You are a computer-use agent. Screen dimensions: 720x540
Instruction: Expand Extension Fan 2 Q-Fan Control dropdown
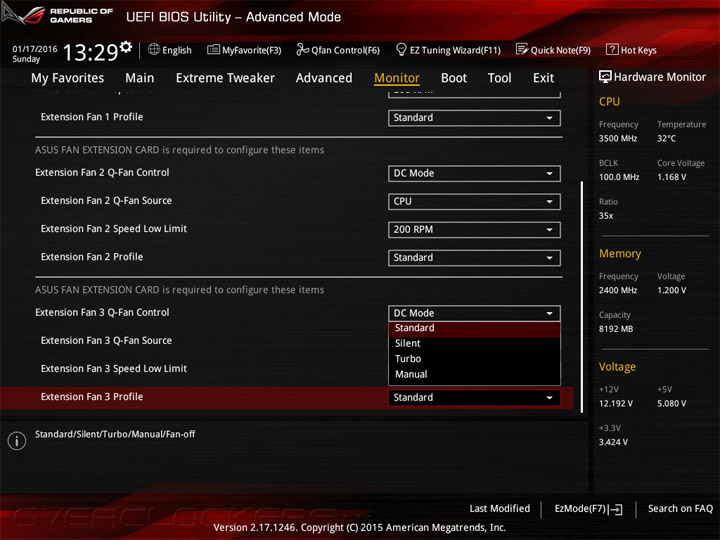coord(474,174)
